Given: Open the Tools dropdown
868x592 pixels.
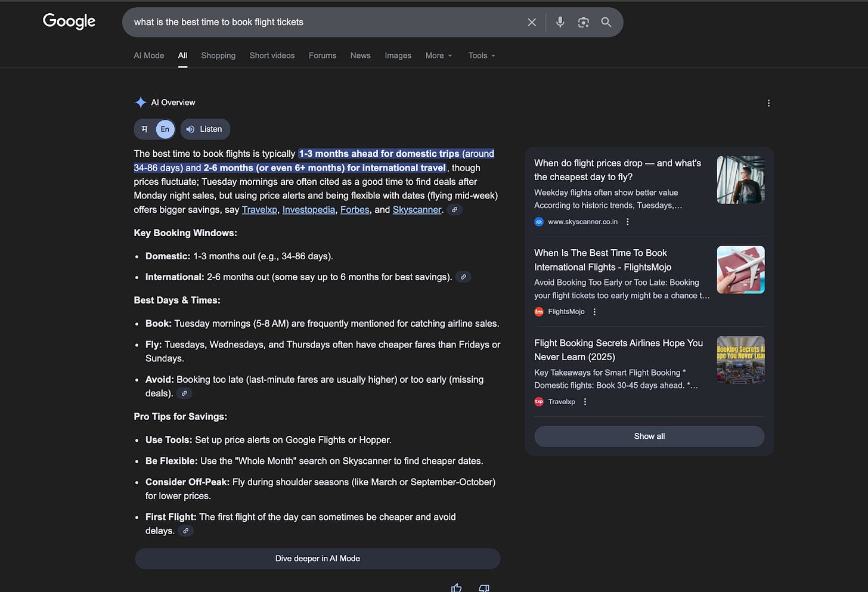Looking at the screenshot, I should point(482,55).
